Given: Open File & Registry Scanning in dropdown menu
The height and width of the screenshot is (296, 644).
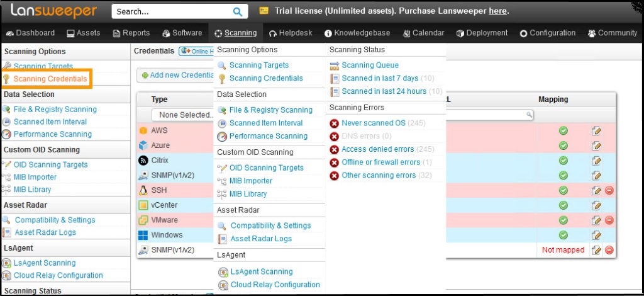Looking at the screenshot, I should coord(270,110).
